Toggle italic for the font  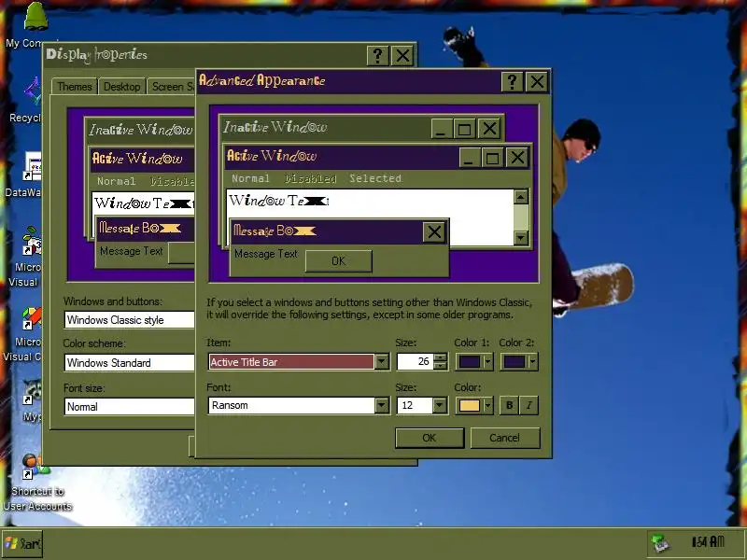[x=529, y=406]
